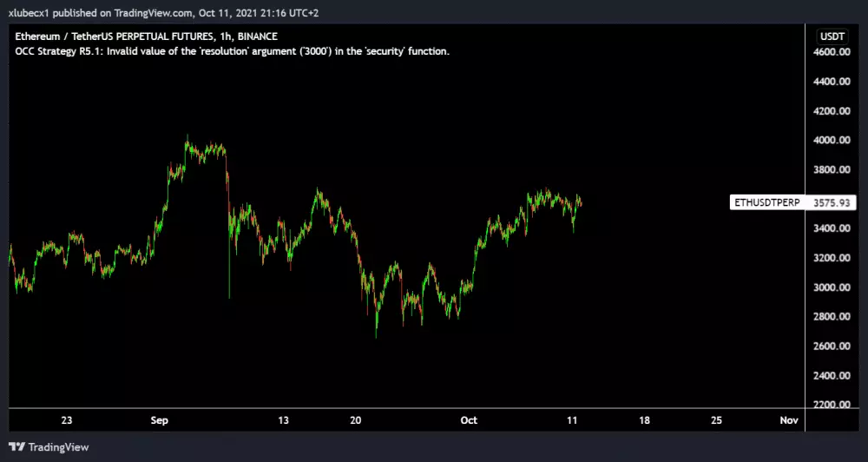Click the 2800.00 price axis label
Viewport: 868px width, 462px height.
tap(832, 317)
